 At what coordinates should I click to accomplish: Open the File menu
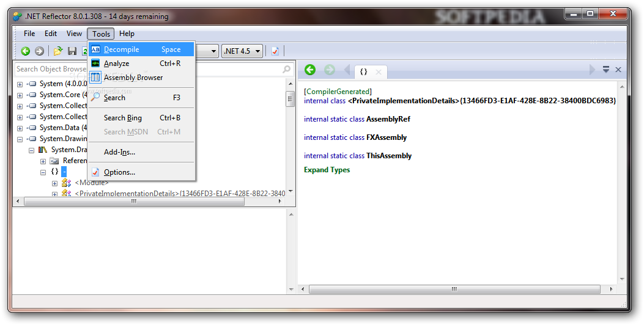pyautogui.click(x=29, y=34)
